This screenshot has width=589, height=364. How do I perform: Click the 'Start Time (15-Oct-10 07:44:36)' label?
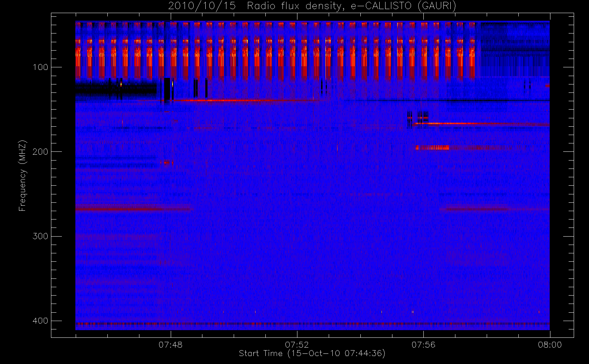point(312,353)
